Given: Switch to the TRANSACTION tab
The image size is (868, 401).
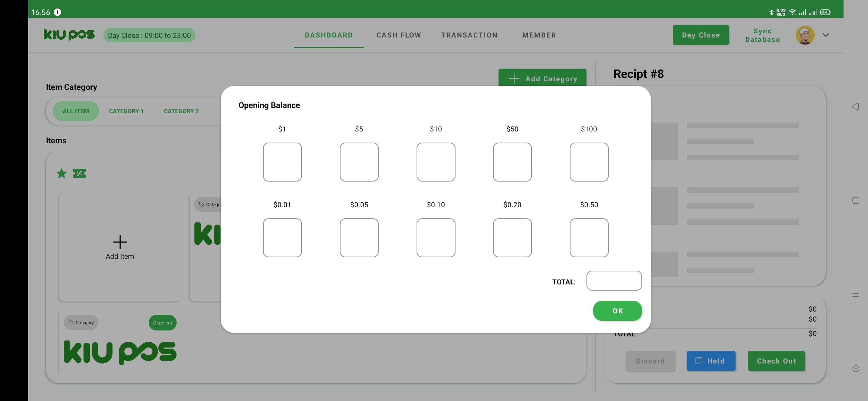Looking at the screenshot, I should 469,35.
